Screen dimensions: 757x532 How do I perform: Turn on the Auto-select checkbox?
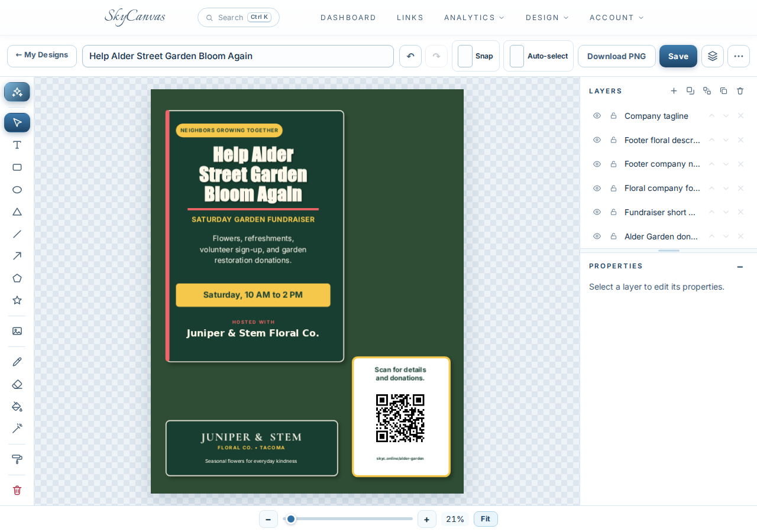[x=517, y=56]
